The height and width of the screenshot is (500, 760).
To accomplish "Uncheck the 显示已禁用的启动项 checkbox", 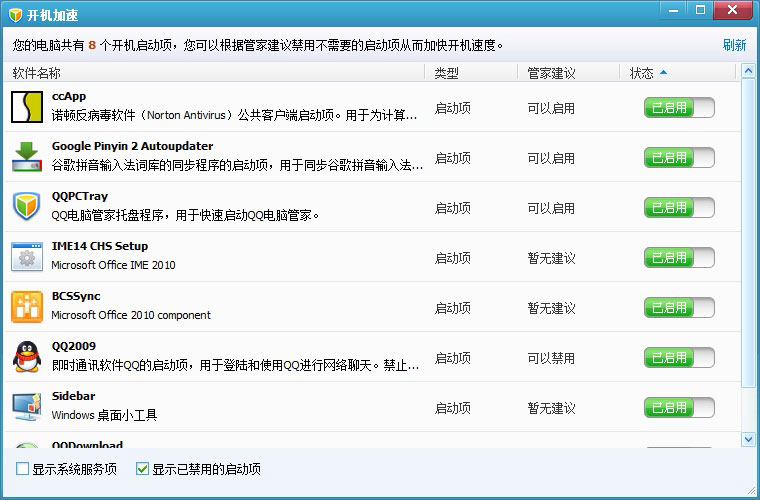I will coord(142,469).
